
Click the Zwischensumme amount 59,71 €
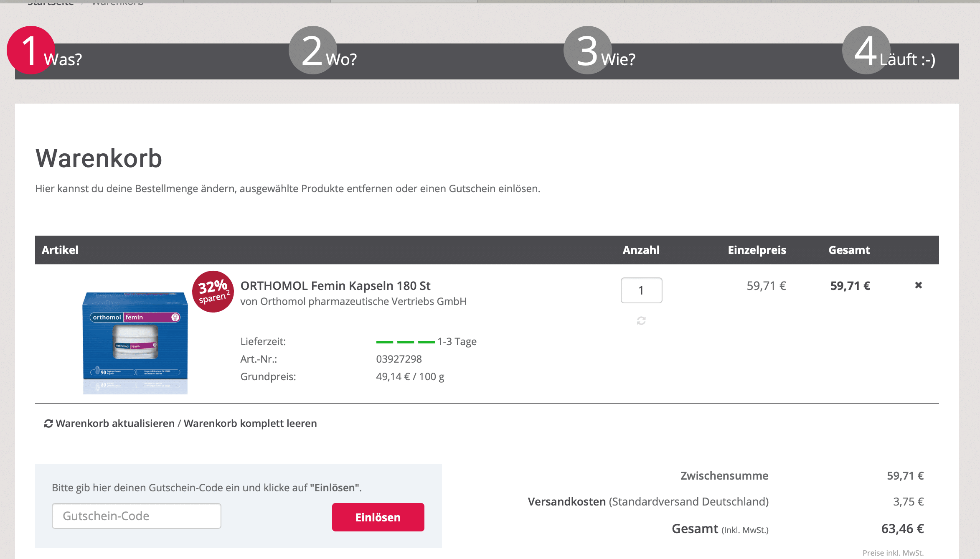coord(905,476)
